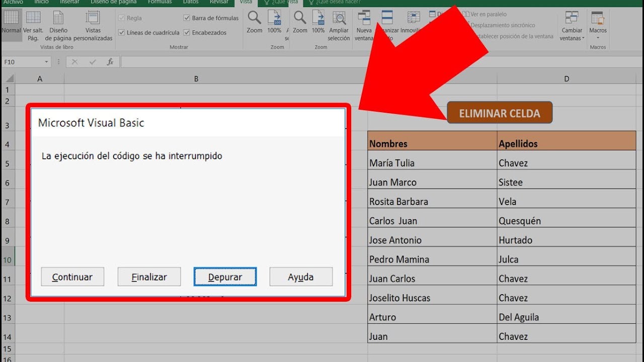The height and width of the screenshot is (362, 644).
Task: Click the Continuar button in dialog
Action: pos(72,277)
